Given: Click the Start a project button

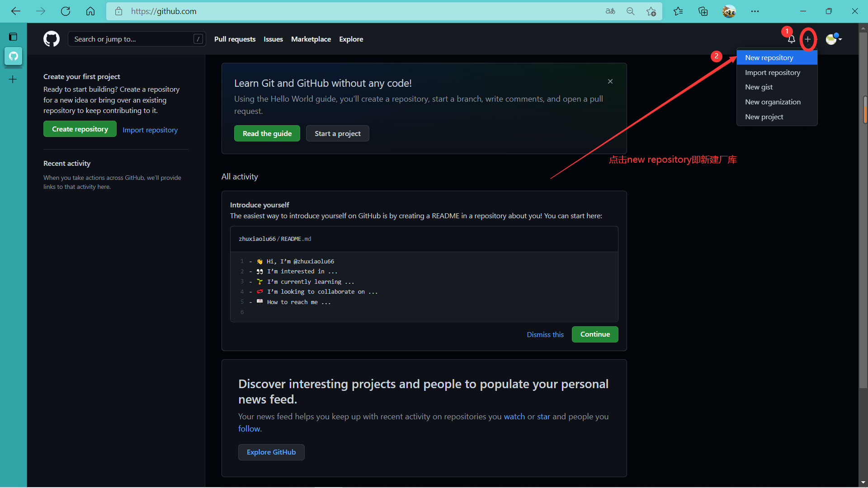Looking at the screenshot, I should (338, 133).
